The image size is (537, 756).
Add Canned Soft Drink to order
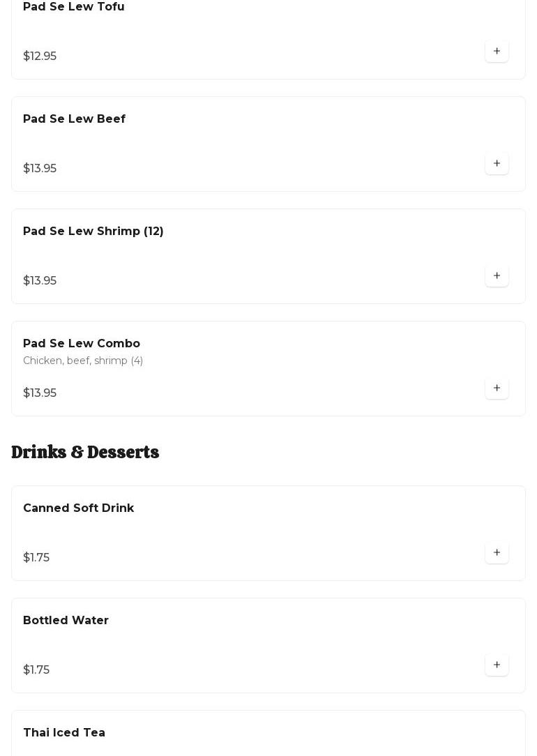[497, 553]
